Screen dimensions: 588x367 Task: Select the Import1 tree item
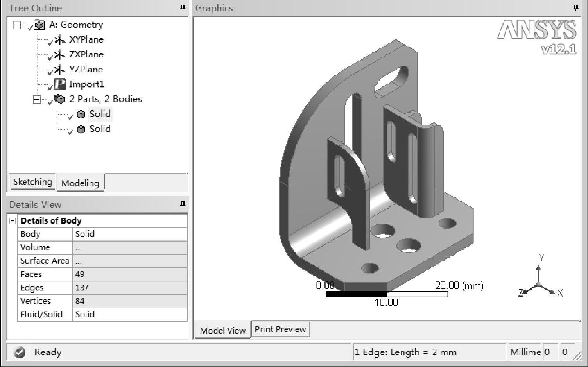point(86,84)
